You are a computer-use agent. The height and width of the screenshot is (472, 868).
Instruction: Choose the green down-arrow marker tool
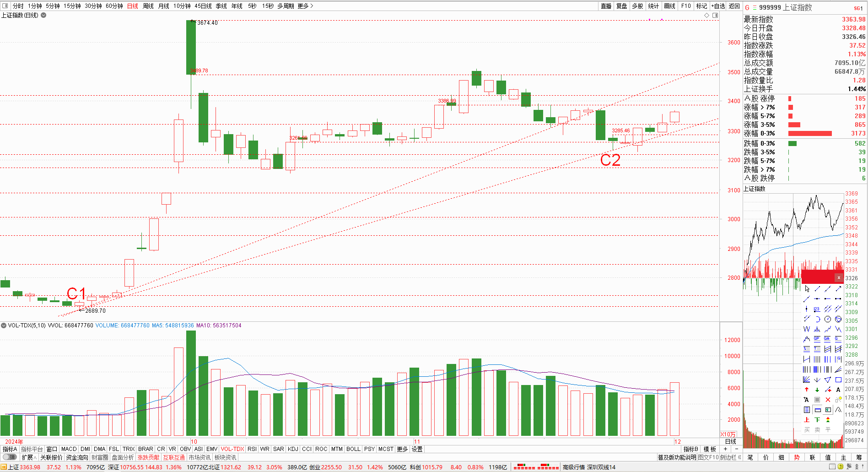point(817,390)
